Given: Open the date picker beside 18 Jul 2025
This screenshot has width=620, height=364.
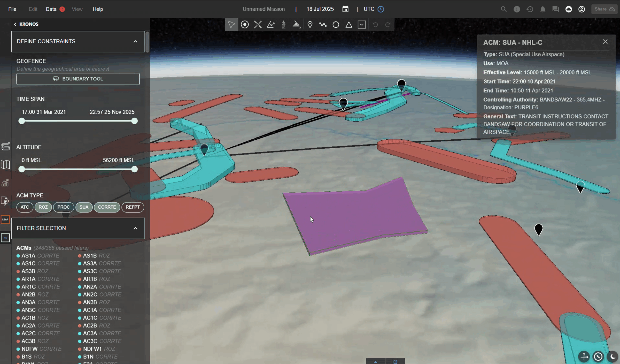Looking at the screenshot, I should [x=345, y=9].
